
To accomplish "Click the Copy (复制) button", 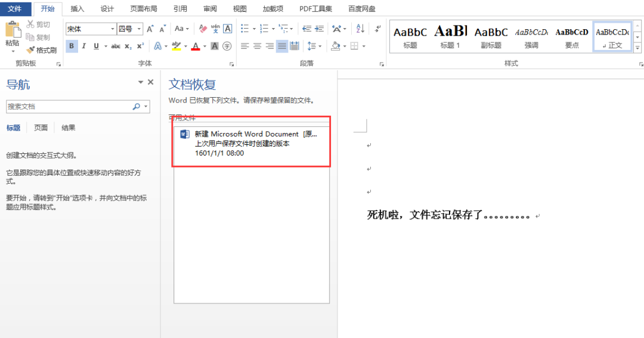I will (38, 38).
